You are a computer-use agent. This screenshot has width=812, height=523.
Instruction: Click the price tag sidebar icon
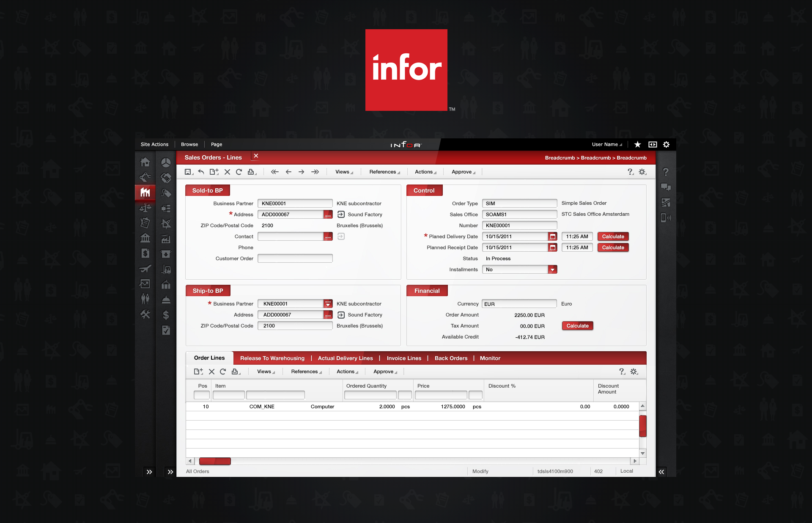(x=166, y=193)
